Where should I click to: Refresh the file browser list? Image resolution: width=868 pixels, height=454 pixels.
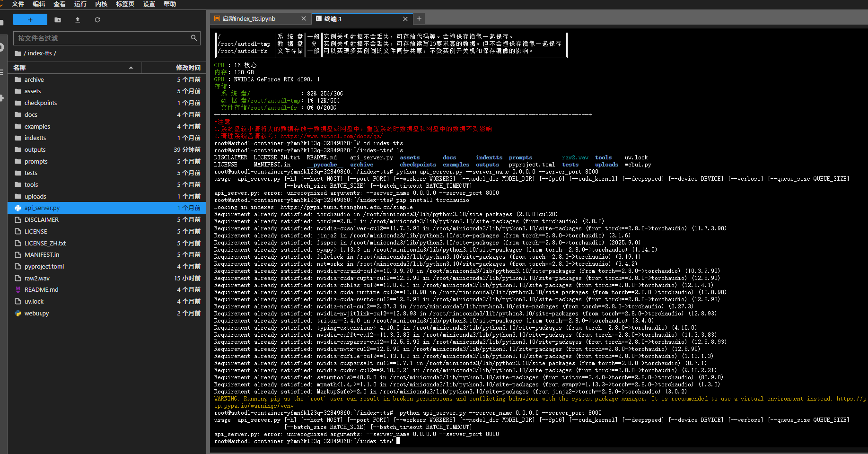(97, 20)
